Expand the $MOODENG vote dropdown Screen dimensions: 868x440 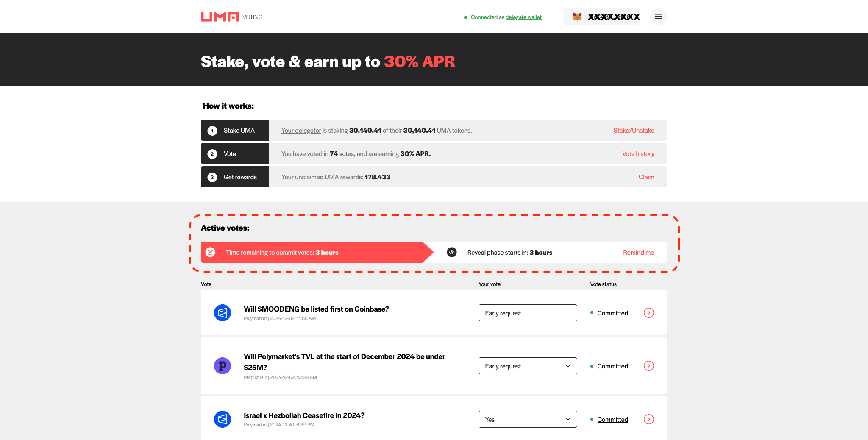tap(527, 313)
